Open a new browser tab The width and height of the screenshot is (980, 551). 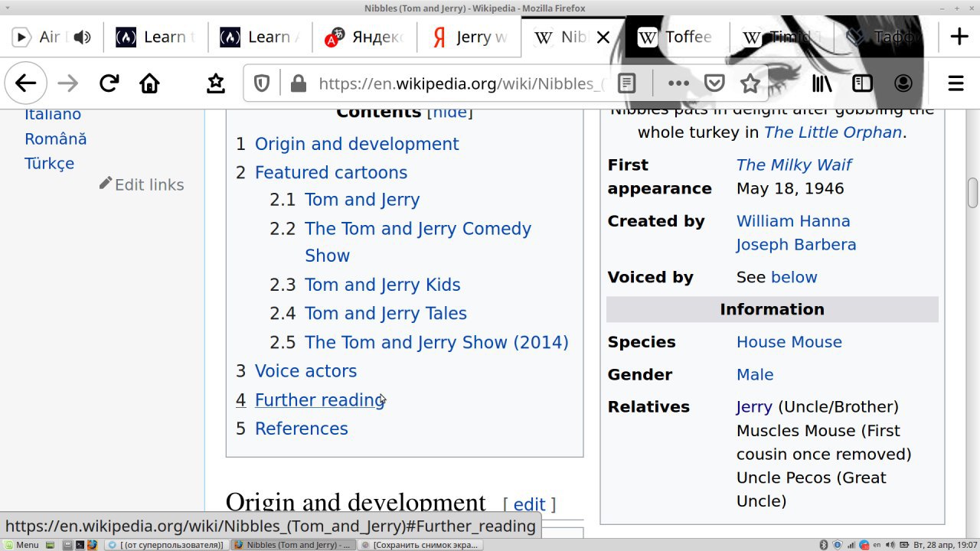(959, 37)
